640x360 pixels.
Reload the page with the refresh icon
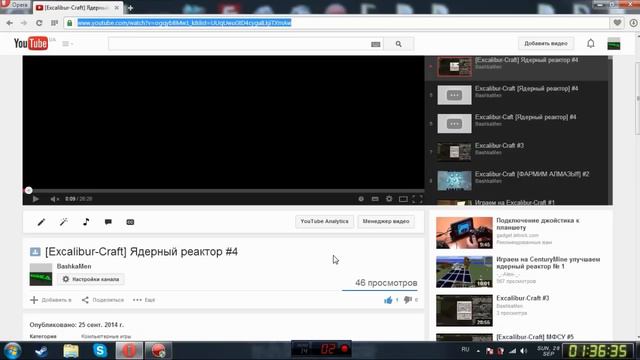click(x=39, y=23)
